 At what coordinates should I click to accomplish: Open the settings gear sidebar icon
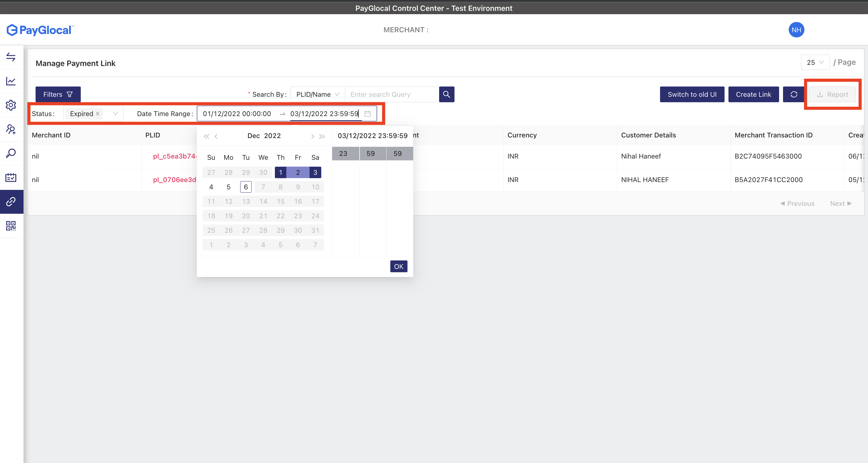pos(11,105)
